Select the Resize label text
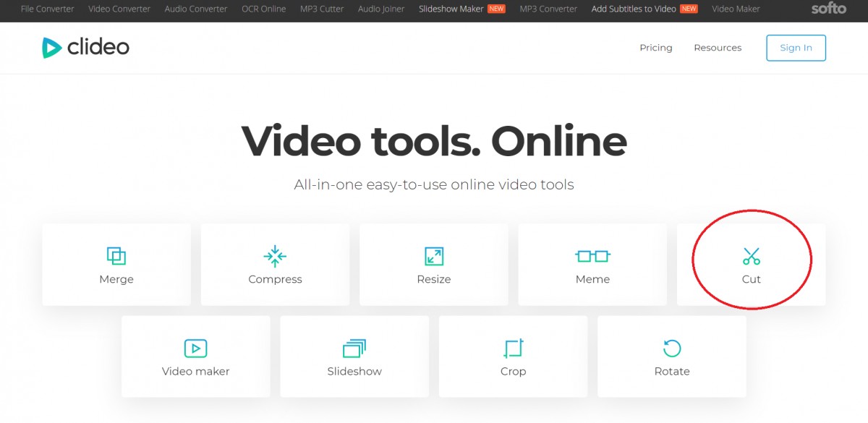 (434, 279)
